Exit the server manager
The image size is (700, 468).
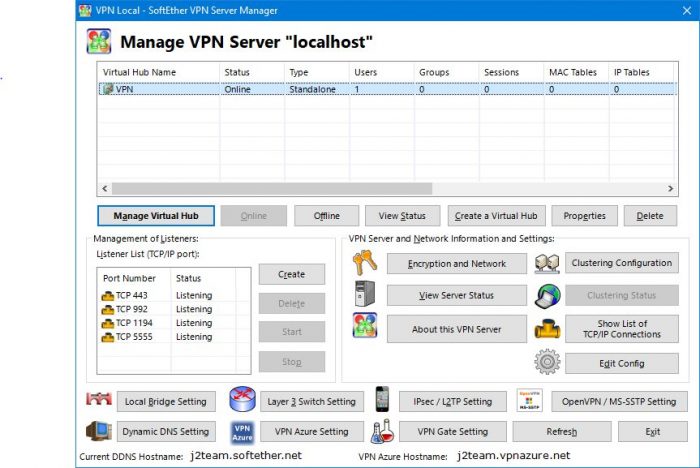pos(653,431)
